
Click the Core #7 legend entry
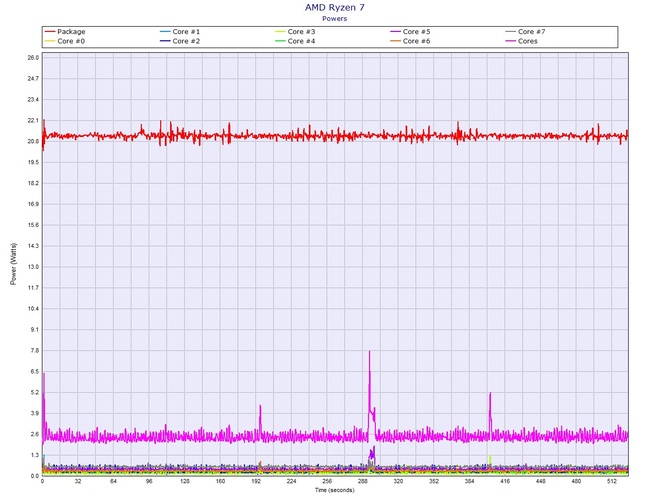[526, 32]
